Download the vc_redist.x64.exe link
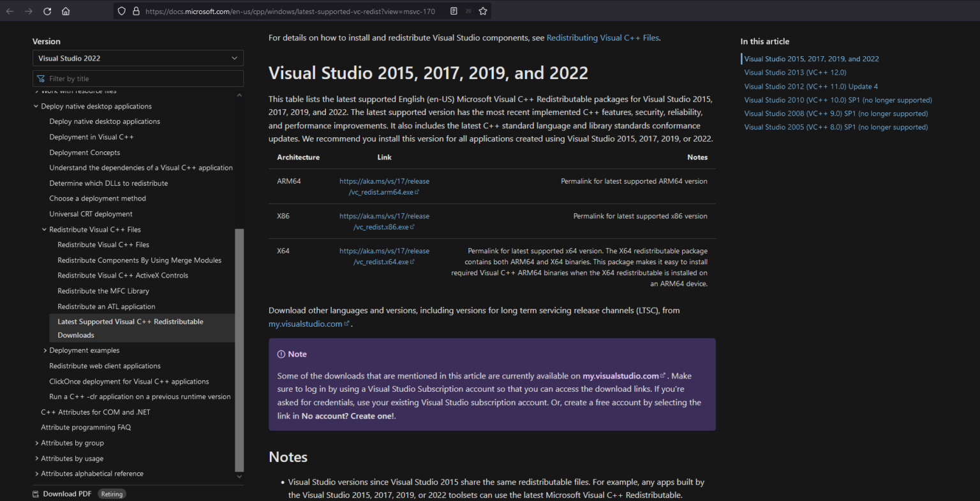Screen dimensions: 980x501 coord(383,262)
